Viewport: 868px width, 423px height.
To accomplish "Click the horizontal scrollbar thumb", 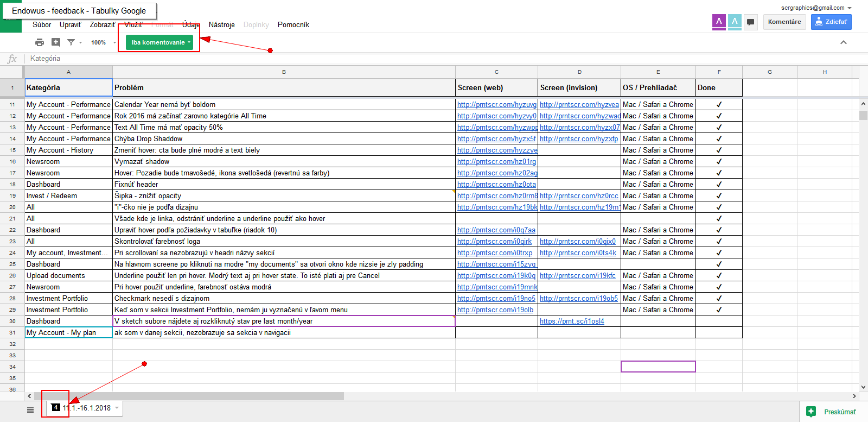I will point(190,396).
